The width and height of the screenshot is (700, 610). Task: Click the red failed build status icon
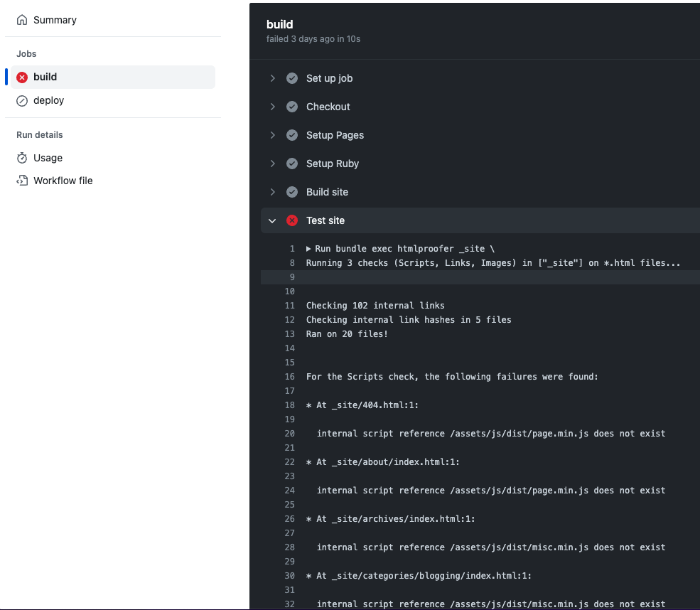point(22,77)
